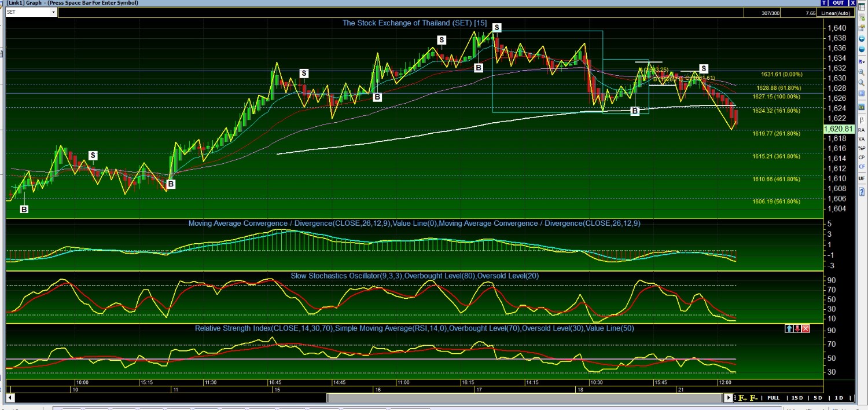
Task: Click the blue plus icon in the right toolbar
Action: coord(862,38)
